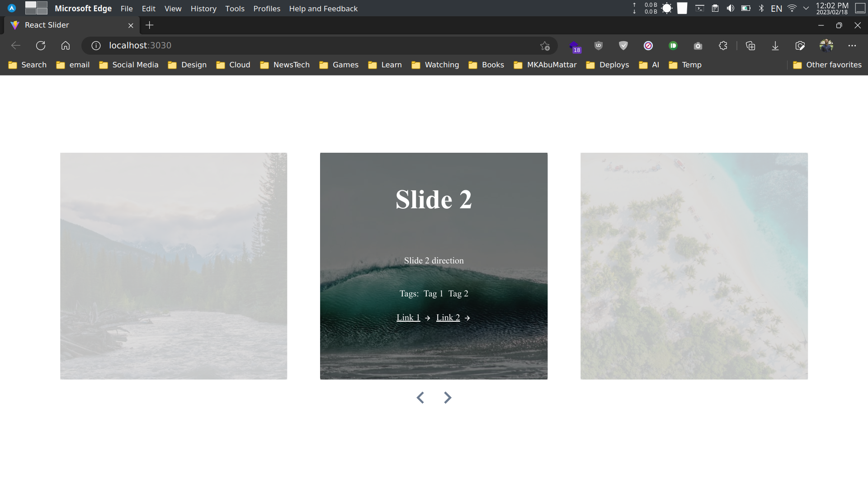
Task: Open the EN language switcher
Action: coord(776,8)
